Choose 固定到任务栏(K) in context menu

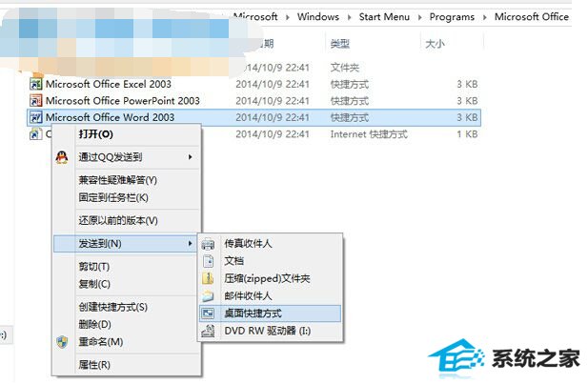click(x=127, y=197)
